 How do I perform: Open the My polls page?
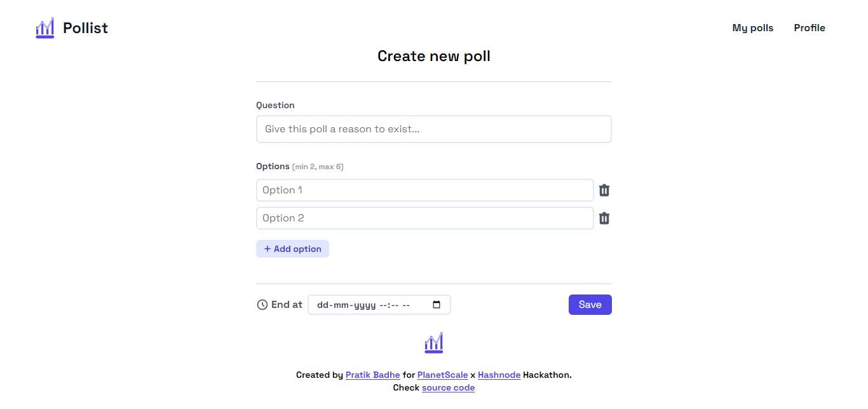click(x=752, y=28)
